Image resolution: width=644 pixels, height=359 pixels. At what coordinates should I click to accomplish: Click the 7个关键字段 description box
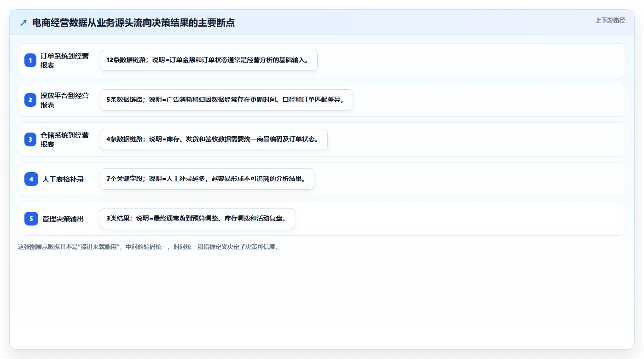[207, 179]
